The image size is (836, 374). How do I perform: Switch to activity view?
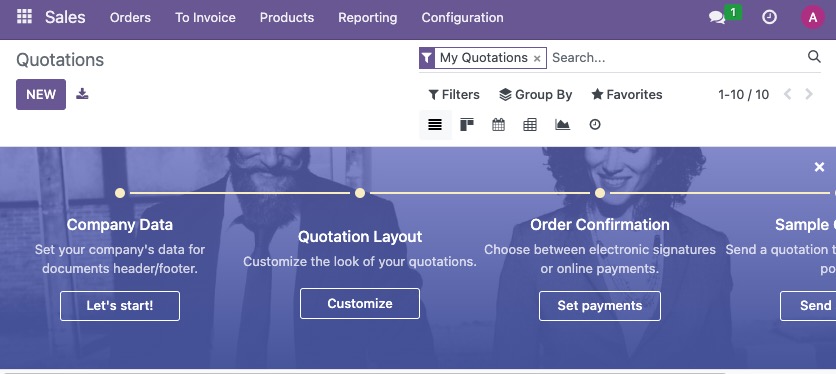[x=594, y=125]
